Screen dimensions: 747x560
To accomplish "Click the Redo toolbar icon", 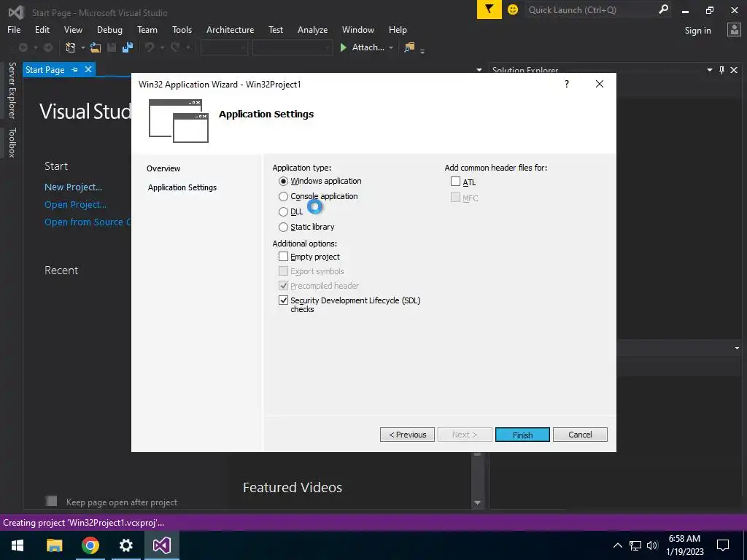I will pos(175,47).
